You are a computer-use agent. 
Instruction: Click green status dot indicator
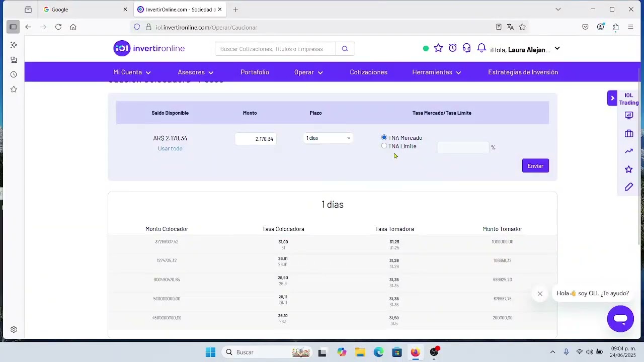426,49
